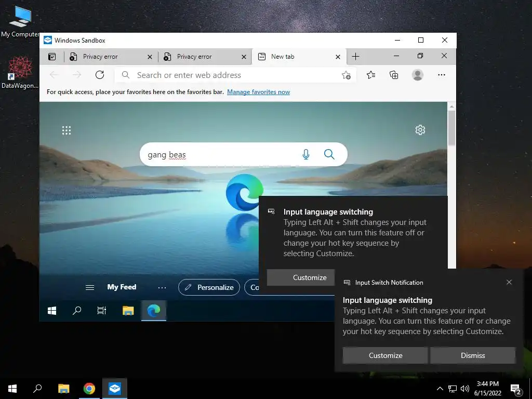Open sandbox Start menu button
This screenshot has height=399, width=532.
(x=52, y=311)
